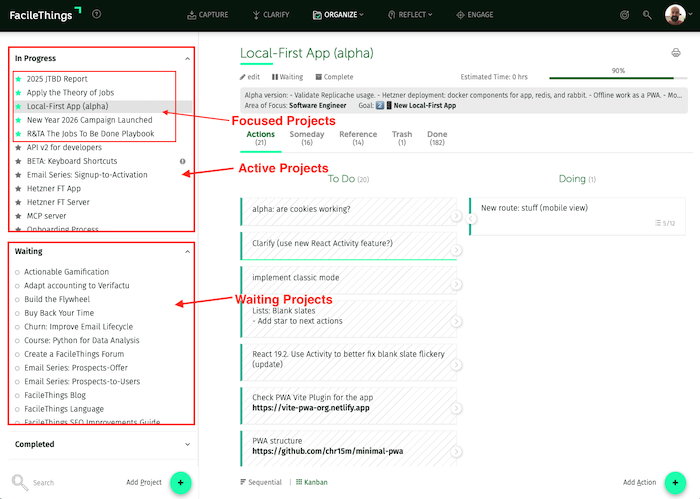Click the green Add Action plus button

click(675, 482)
